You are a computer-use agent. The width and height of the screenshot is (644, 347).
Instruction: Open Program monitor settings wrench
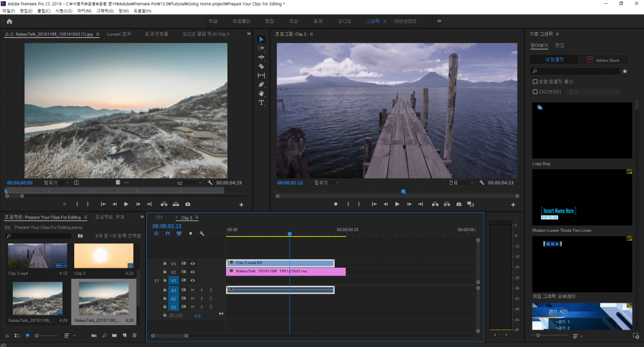pyautogui.click(x=482, y=182)
